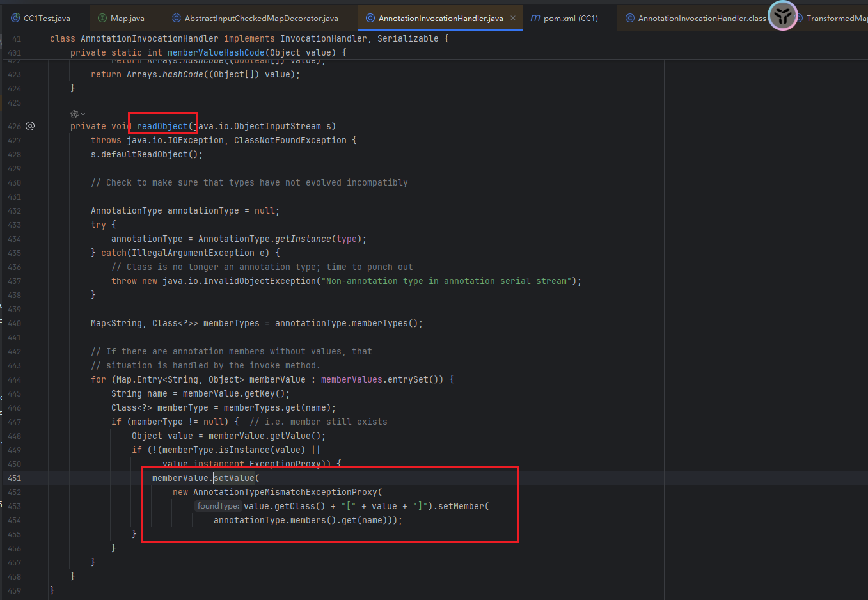Click the round floating assistant avatar icon
This screenshot has width=868, height=600.
[782, 15]
